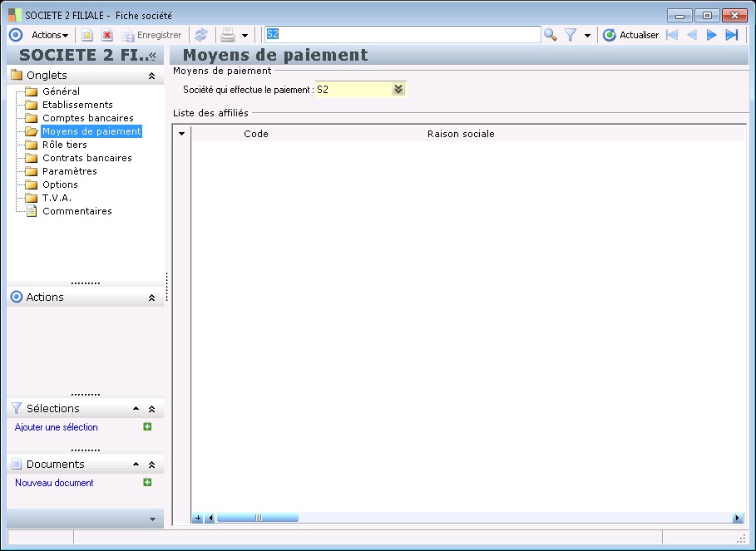This screenshot has width=756, height=551.
Task: Click the new record icon
Action: (86, 35)
